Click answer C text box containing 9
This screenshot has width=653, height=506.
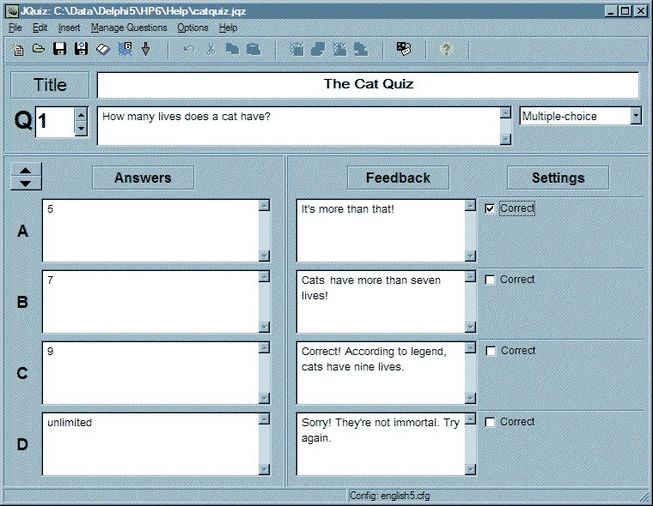[150, 373]
